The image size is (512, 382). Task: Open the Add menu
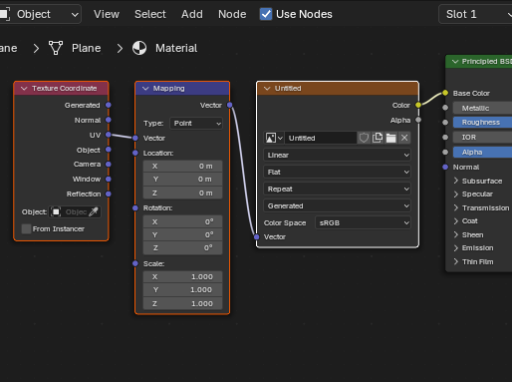coord(192,14)
